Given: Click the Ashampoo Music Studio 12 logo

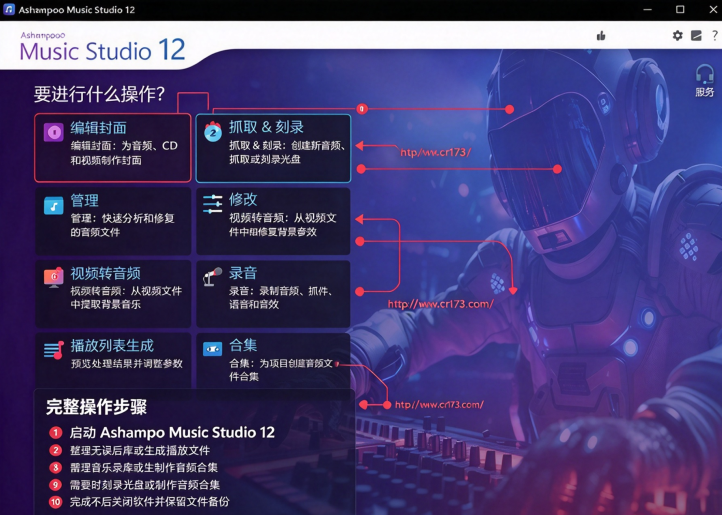Looking at the screenshot, I should pyautogui.click(x=102, y=47).
